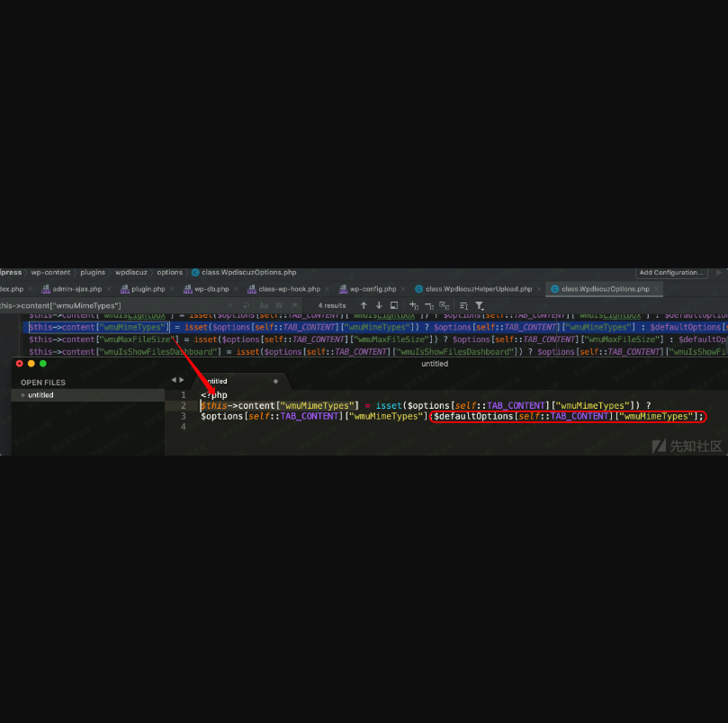Click the PHP file icon on wp-db.php tab
Image resolution: width=728 pixels, height=723 pixels.
[188, 289]
